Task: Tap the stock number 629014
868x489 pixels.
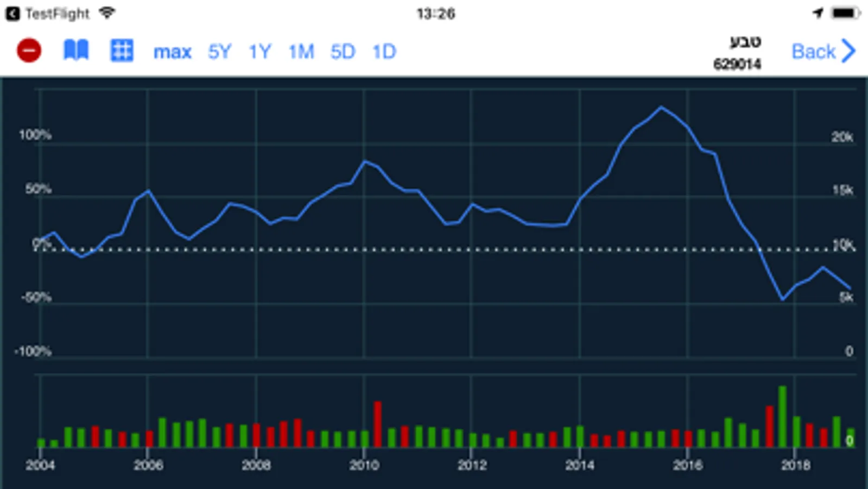Action: click(x=737, y=64)
